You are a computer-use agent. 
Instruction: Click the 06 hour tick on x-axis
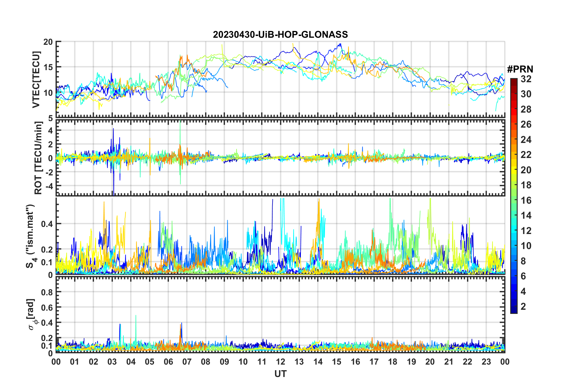[x=168, y=362]
